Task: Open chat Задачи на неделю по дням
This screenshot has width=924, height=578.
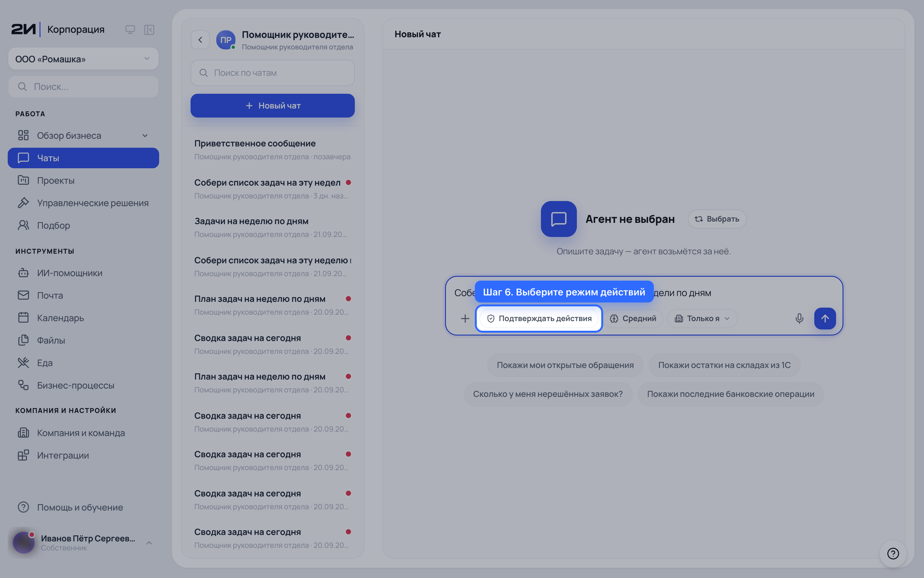Action: pyautogui.click(x=273, y=227)
